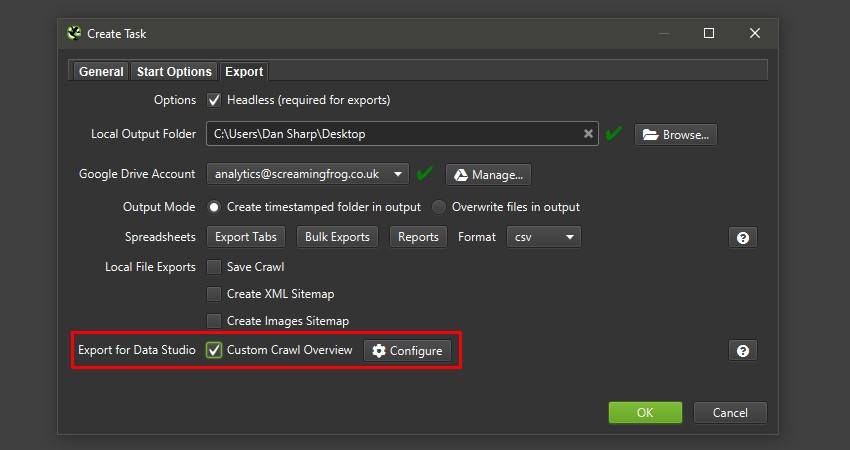Select Overwrite files in output option
Viewport: 850px width, 450px height.
pos(439,207)
